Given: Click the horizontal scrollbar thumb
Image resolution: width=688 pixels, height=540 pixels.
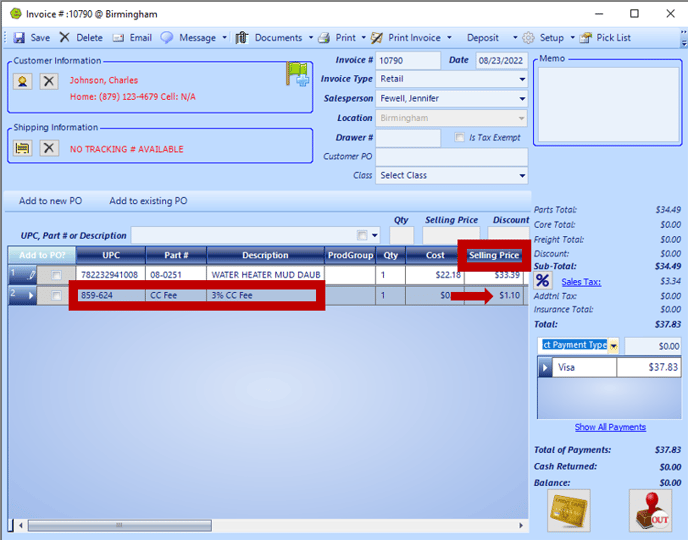Looking at the screenshot, I should (x=119, y=525).
